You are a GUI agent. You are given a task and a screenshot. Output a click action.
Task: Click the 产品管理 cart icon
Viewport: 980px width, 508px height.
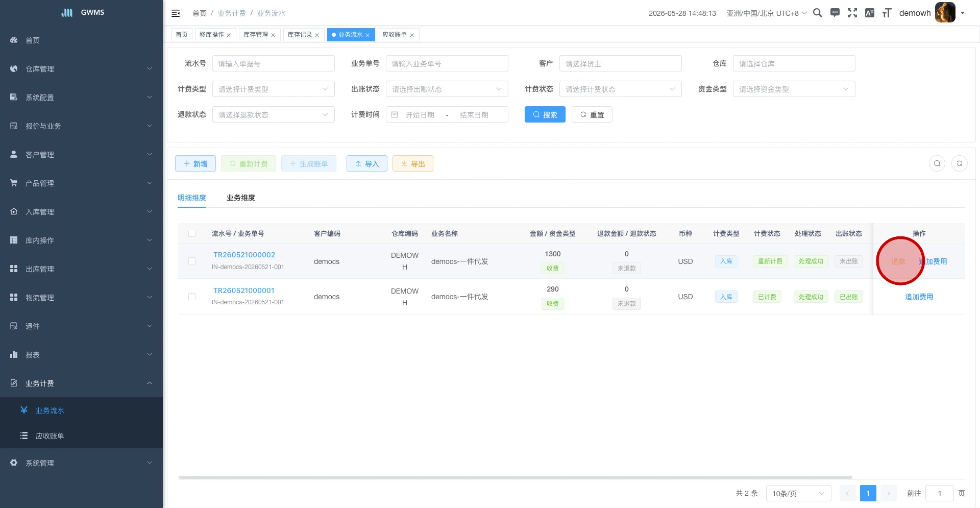point(14,183)
